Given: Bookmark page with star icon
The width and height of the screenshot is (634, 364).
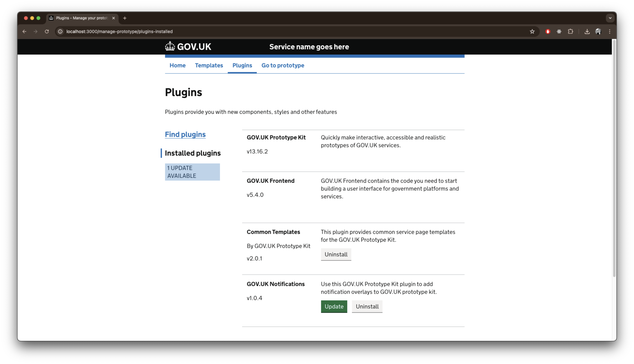Looking at the screenshot, I should [x=532, y=32].
